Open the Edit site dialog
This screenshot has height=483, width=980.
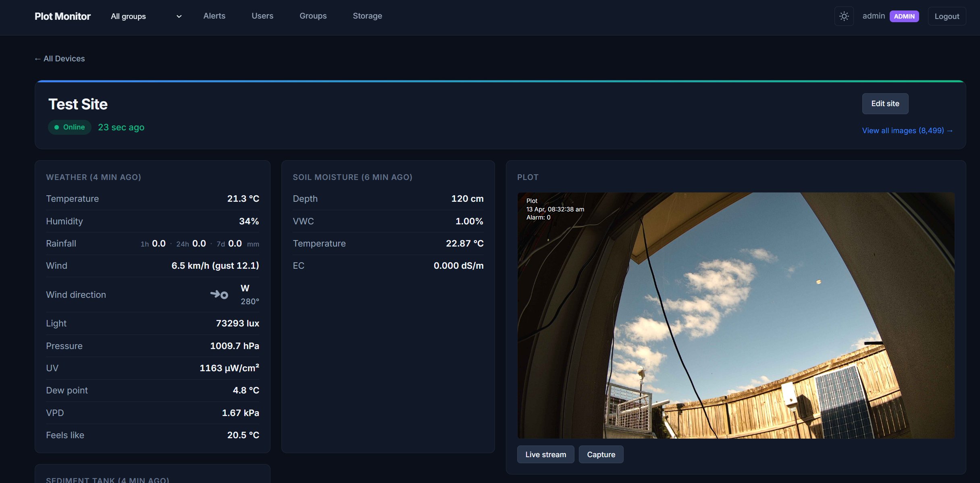[x=885, y=103]
